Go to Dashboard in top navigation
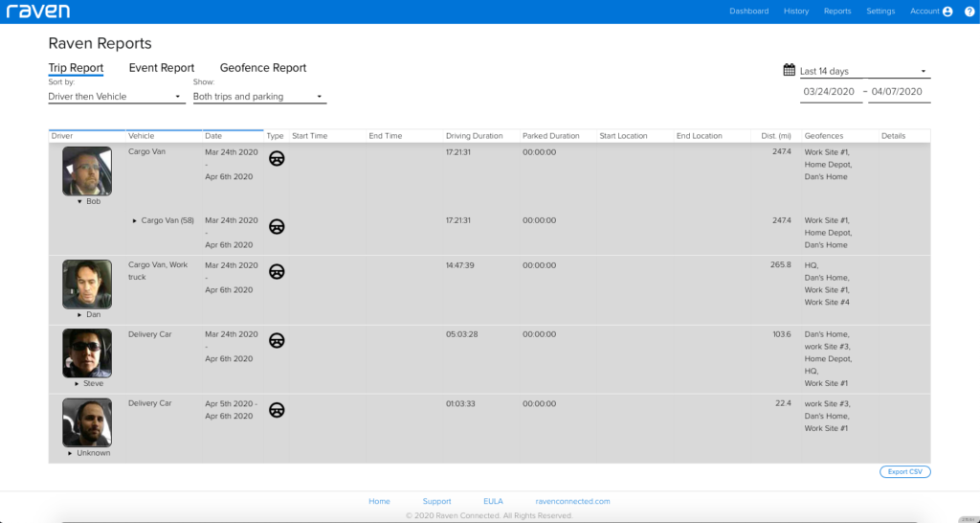980x523 pixels. [x=748, y=11]
